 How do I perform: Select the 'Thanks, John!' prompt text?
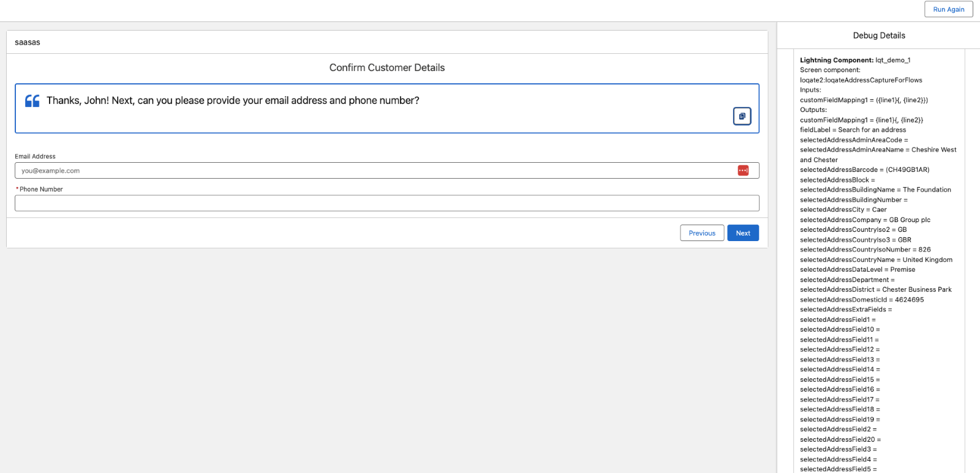pyautogui.click(x=233, y=100)
